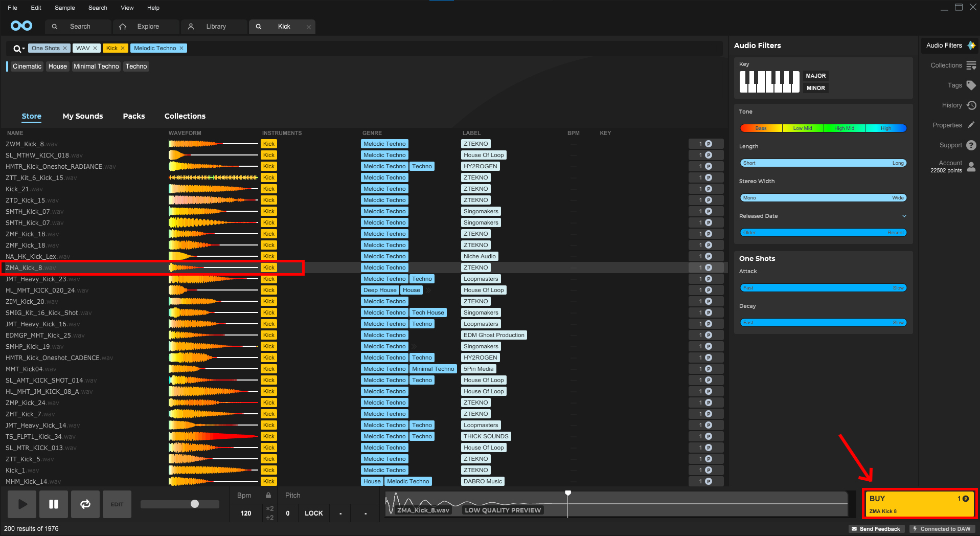Click the home icon on Explore tab
The image size is (980, 536).
pos(123,27)
